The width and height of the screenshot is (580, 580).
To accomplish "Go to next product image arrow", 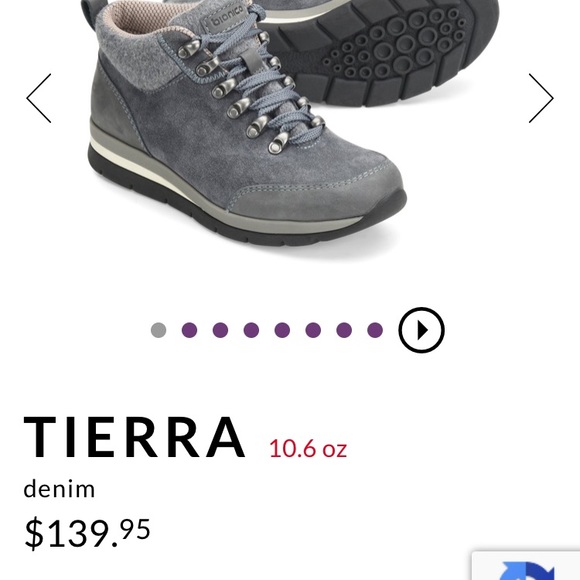I will tap(541, 98).
